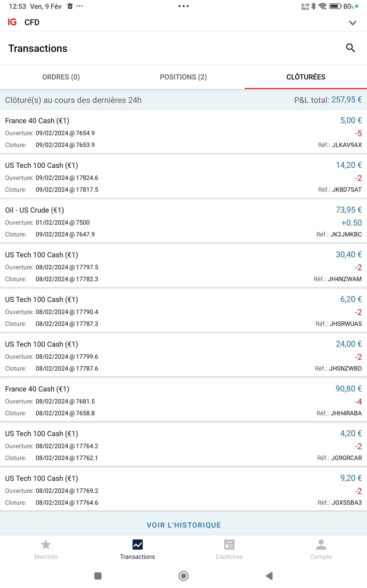Tap the recent apps square button
The width and height of the screenshot is (367, 588).
(98, 576)
